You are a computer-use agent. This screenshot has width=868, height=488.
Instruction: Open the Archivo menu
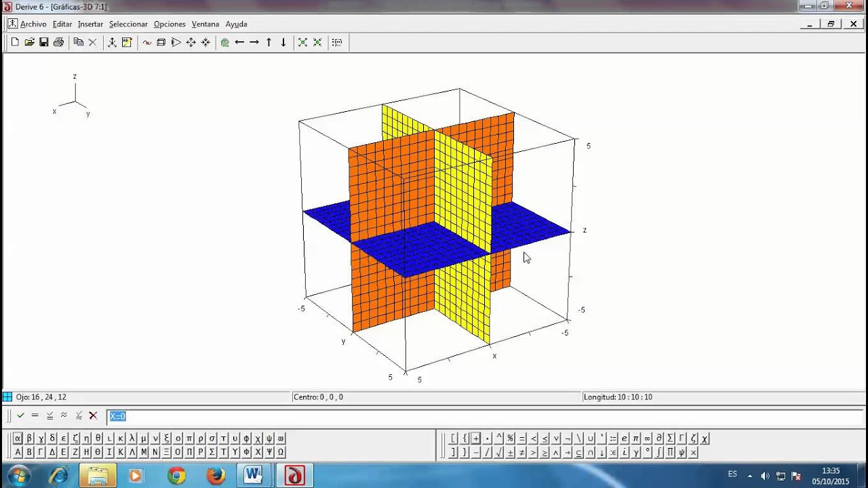coord(33,24)
